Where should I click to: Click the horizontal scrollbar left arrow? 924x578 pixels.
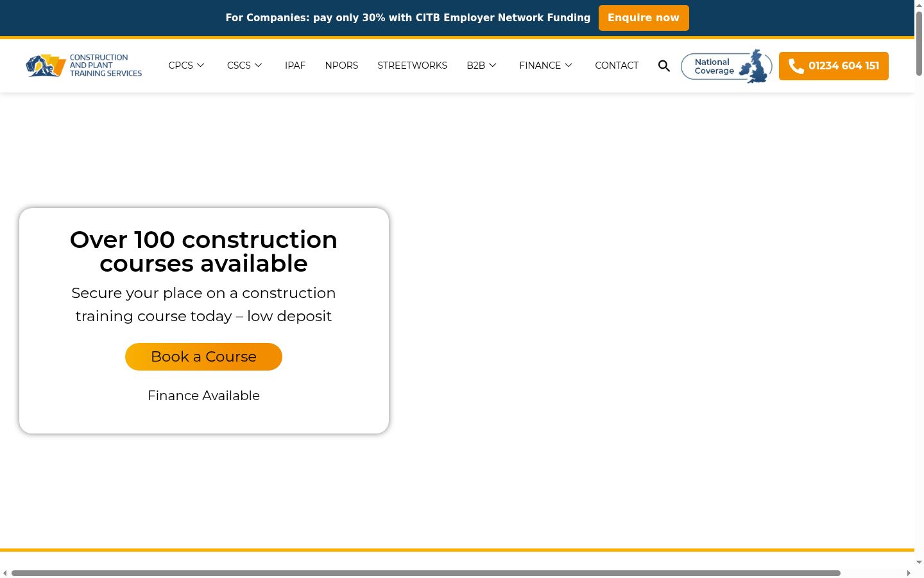point(4,573)
